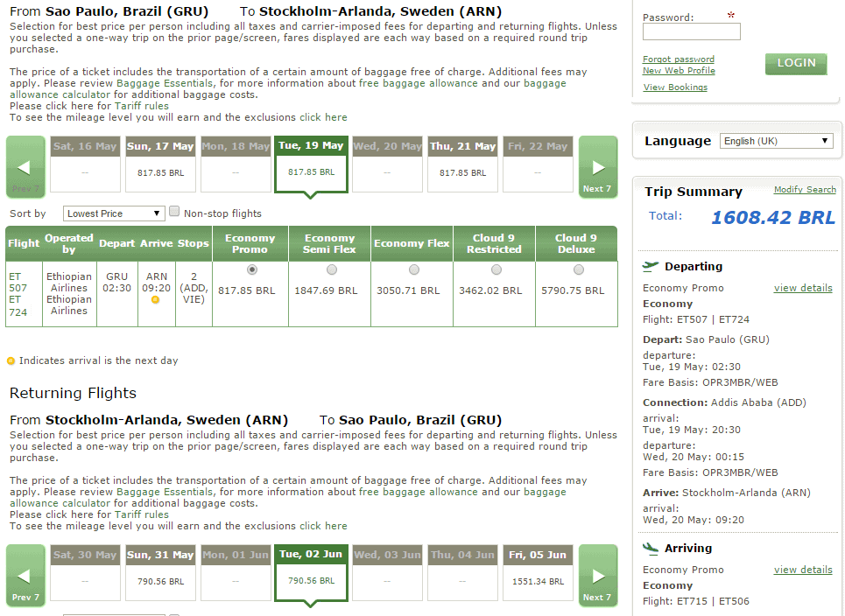Click the next-day arrival indicator in ARN cell

tap(155, 300)
